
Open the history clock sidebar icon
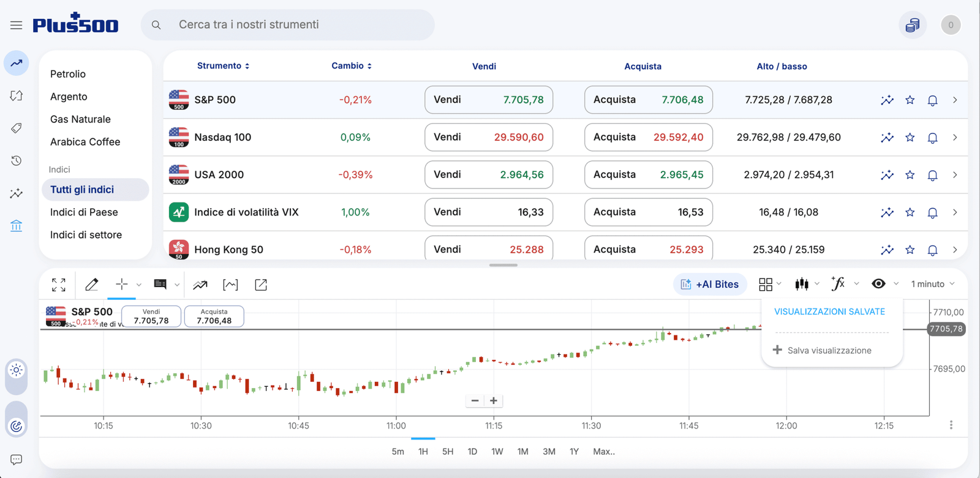17,161
